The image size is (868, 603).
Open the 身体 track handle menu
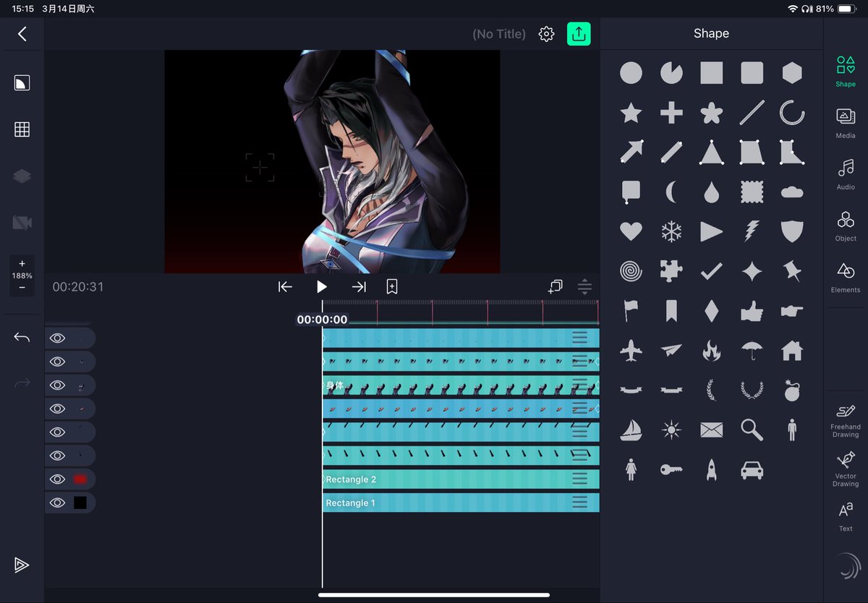click(579, 384)
